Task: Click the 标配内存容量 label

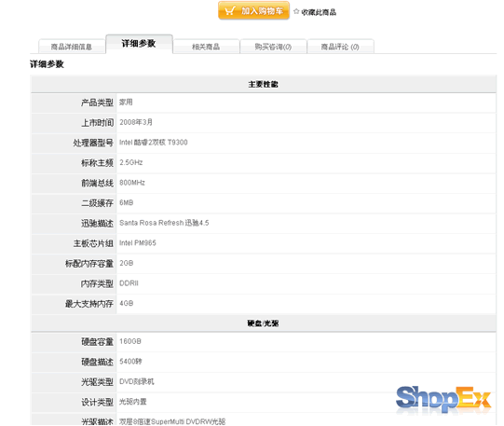Action: tap(89, 264)
